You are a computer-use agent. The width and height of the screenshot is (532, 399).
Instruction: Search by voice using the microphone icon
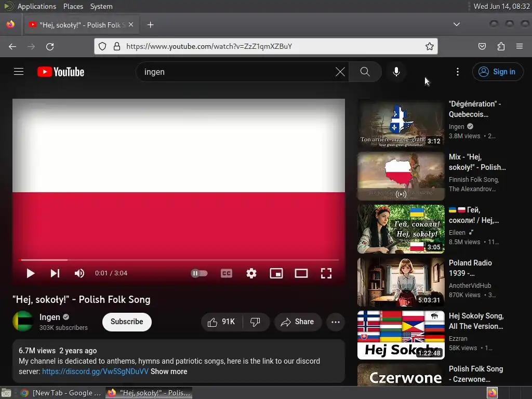pos(396,72)
